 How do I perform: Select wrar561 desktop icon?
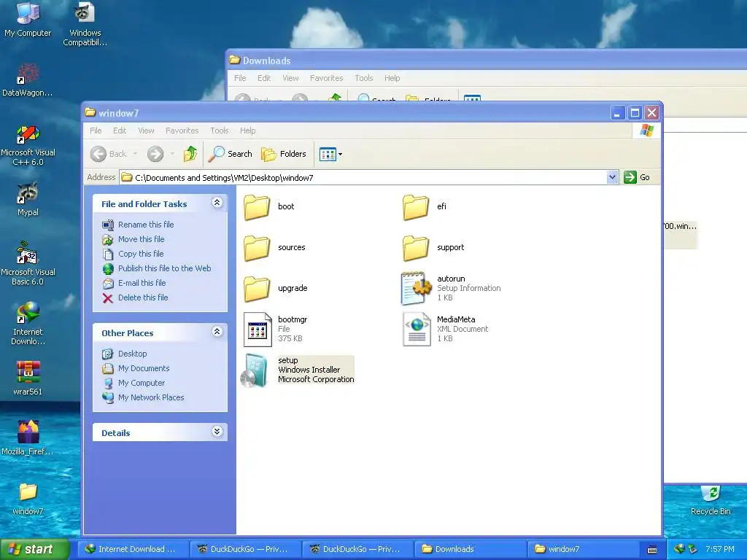(x=28, y=378)
